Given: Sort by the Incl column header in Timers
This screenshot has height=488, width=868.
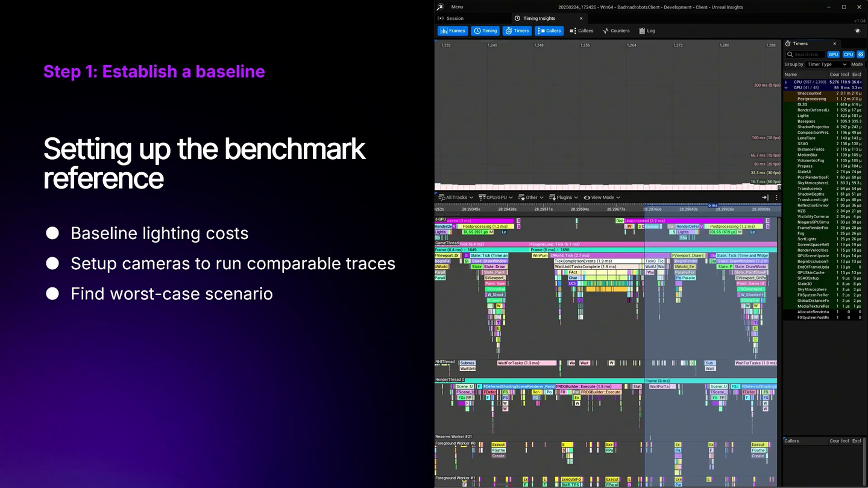Looking at the screenshot, I should (845, 75).
